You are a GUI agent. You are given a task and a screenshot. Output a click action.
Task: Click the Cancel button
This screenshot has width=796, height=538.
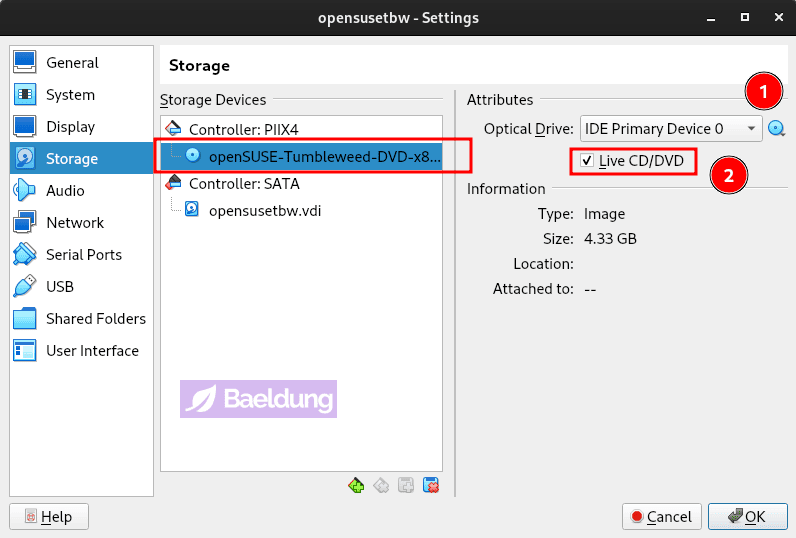(660, 516)
